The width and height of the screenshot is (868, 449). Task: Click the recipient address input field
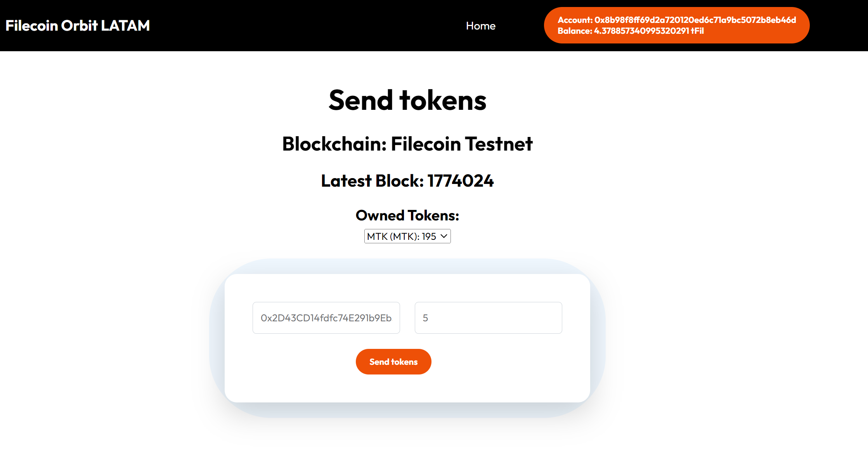(x=326, y=317)
